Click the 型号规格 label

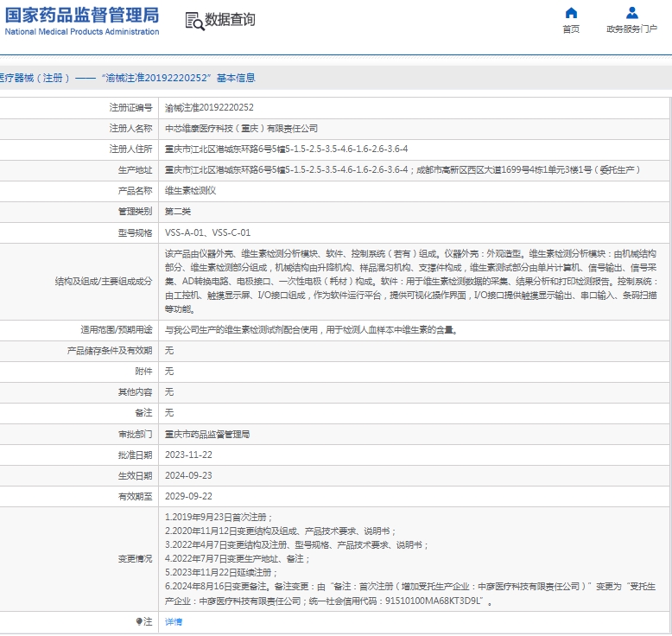(135, 232)
